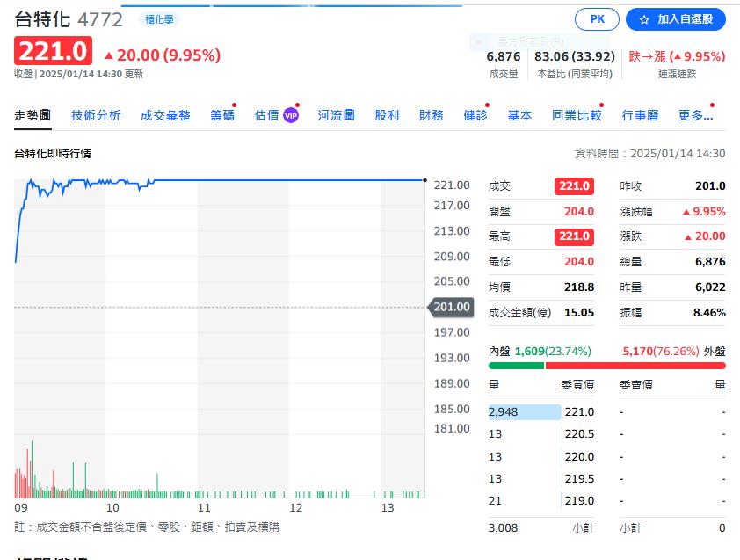Open the 籌碼 tab
This screenshot has height=560, width=740.
(222, 115)
